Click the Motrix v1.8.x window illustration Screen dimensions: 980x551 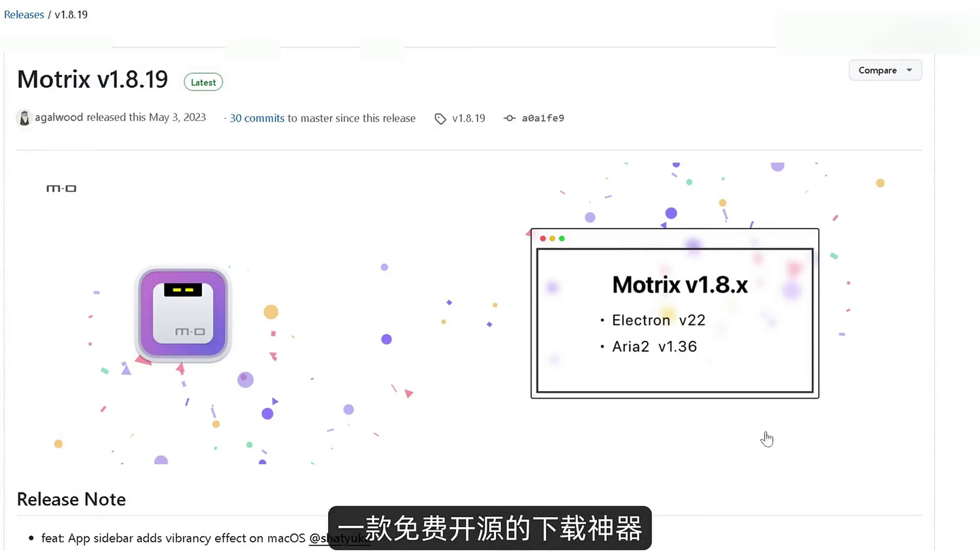(x=674, y=314)
